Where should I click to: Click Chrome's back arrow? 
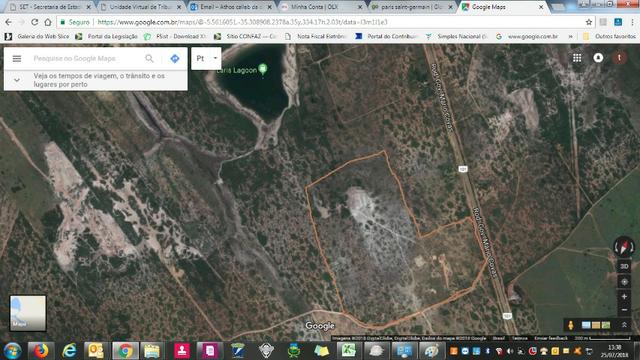click(9, 22)
